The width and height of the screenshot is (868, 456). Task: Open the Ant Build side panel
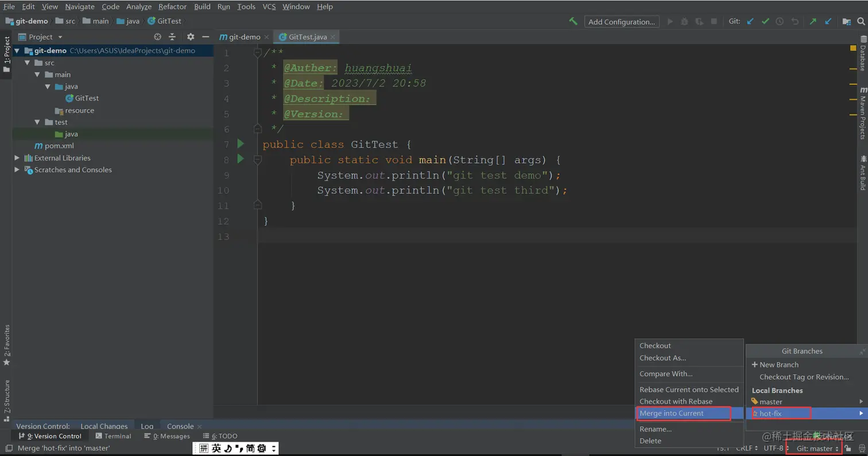pyautogui.click(x=862, y=173)
